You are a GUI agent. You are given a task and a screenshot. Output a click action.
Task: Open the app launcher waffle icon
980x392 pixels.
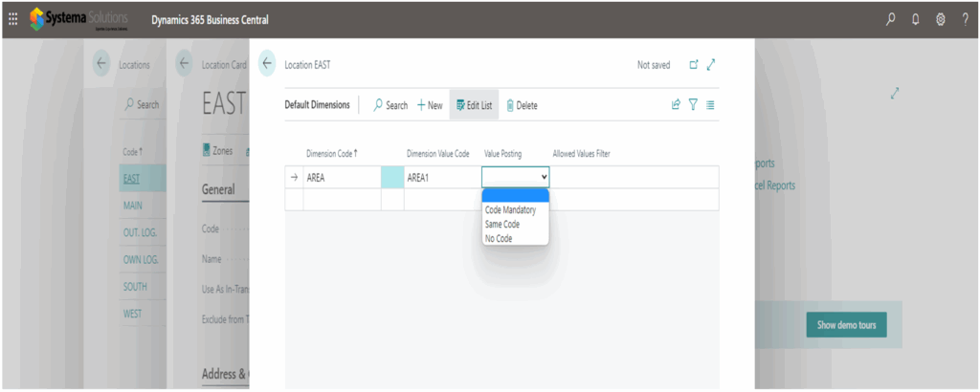pyautogui.click(x=12, y=20)
